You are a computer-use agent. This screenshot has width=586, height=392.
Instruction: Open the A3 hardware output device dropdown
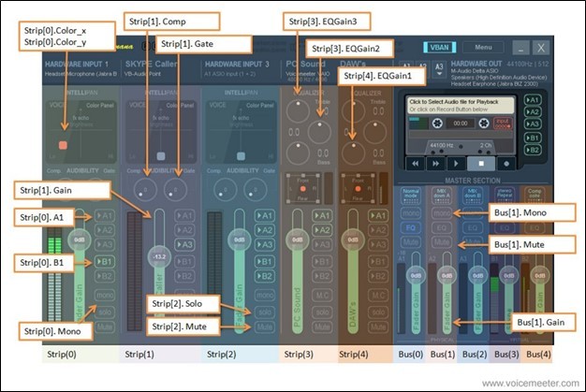point(439,67)
